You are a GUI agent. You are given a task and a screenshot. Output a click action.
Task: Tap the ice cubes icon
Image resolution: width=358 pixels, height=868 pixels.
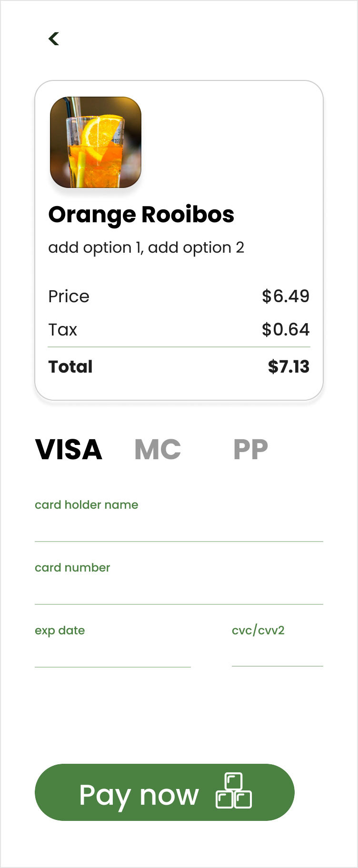[233, 791]
